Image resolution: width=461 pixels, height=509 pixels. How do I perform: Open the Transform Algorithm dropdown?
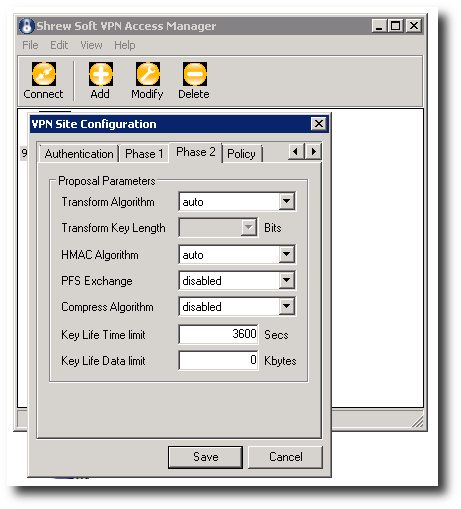click(286, 201)
